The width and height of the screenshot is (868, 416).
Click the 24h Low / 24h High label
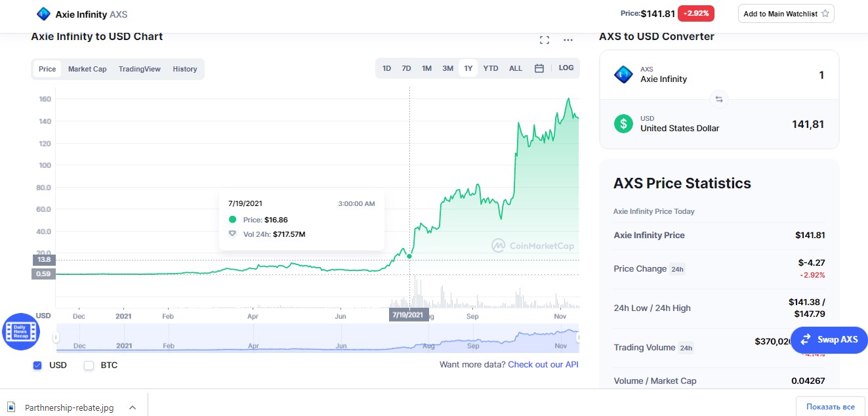click(x=652, y=308)
